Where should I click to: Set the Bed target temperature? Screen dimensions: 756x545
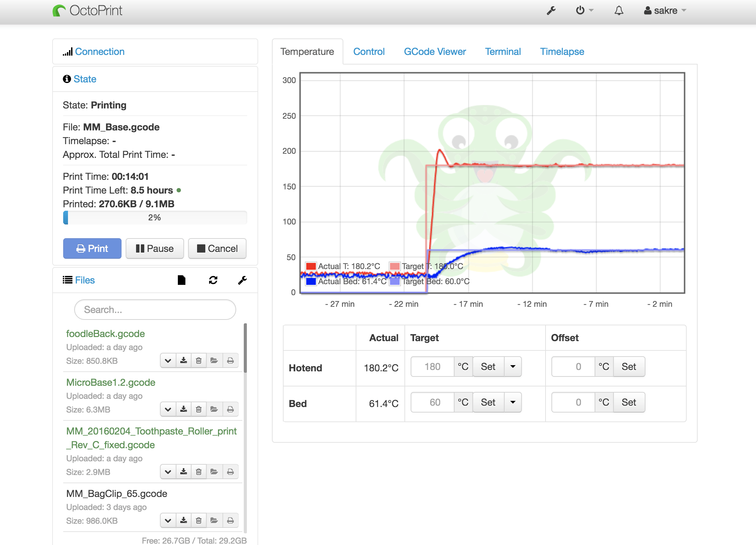click(x=488, y=402)
